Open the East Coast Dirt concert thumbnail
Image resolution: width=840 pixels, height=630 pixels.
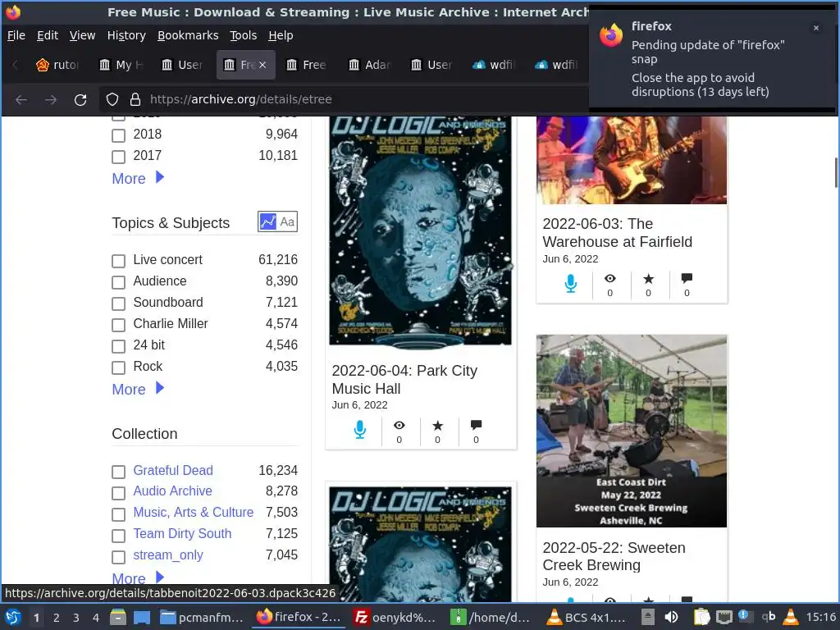[x=632, y=431]
